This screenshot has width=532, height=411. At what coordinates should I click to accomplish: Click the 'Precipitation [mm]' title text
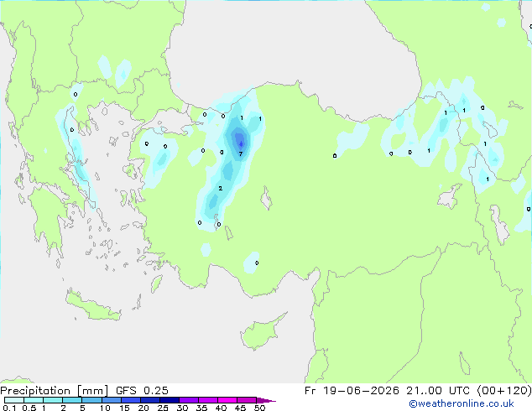point(55,391)
